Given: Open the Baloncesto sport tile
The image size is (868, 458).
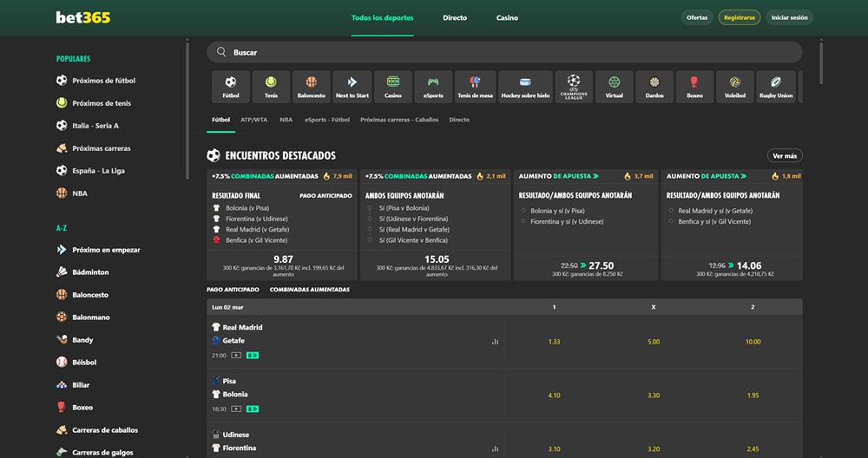Looking at the screenshot, I should pos(312,87).
